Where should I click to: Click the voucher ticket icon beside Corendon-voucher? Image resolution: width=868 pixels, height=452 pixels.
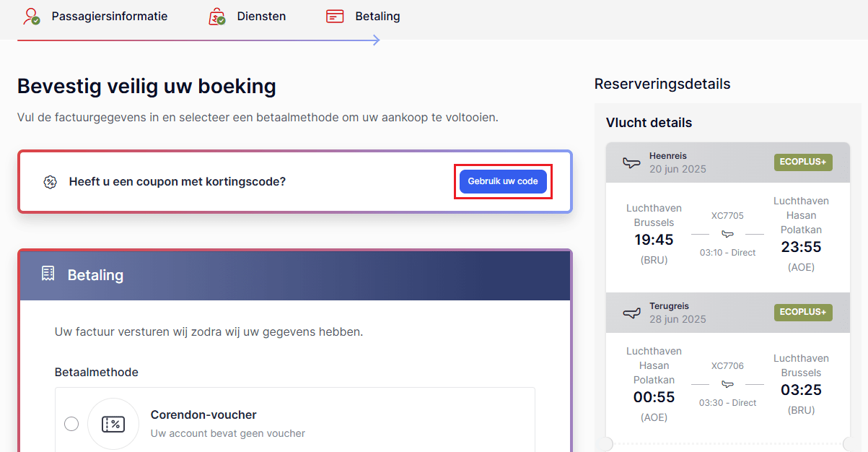pyautogui.click(x=113, y=424)
